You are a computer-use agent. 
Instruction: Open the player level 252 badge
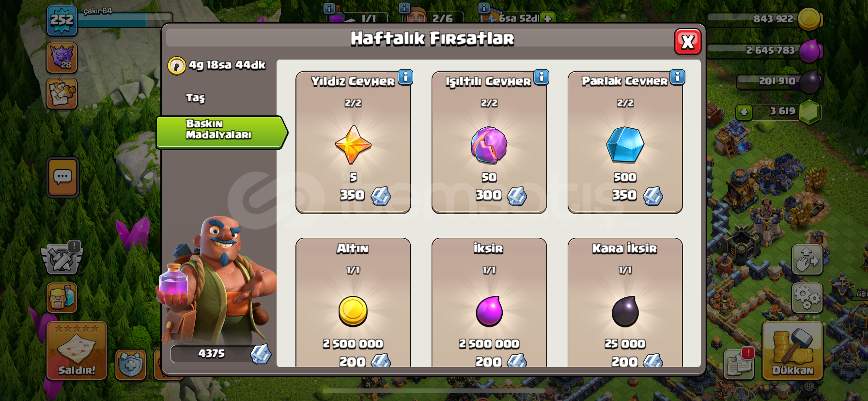(x=62, y=21)
